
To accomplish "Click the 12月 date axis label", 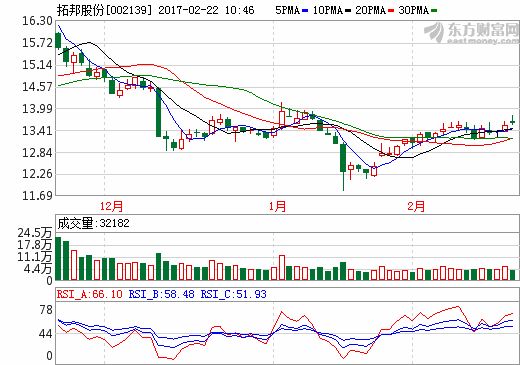I will point(111,206).
